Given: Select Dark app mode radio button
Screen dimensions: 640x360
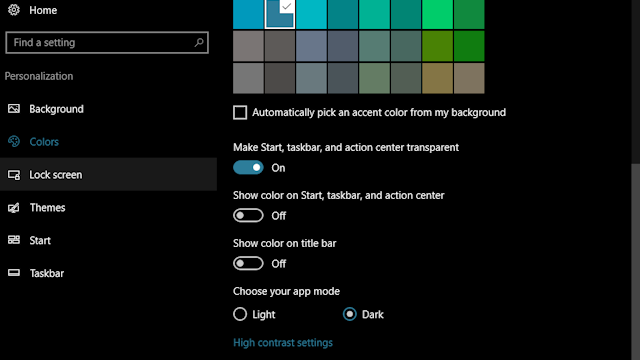Looking at the screenshot, I should click(350, 314).
